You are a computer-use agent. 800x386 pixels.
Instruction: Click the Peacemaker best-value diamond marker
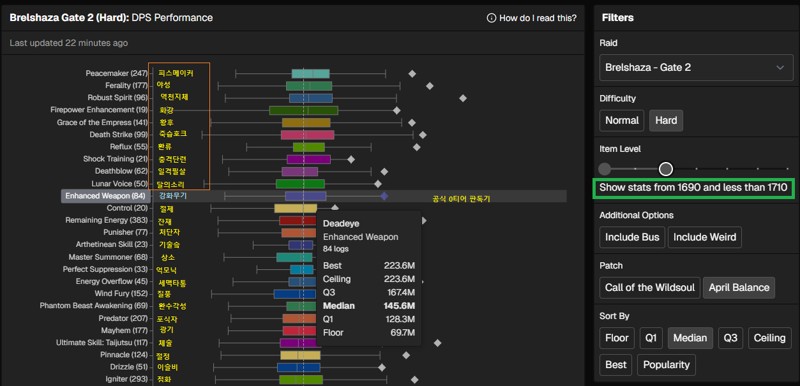412,74
